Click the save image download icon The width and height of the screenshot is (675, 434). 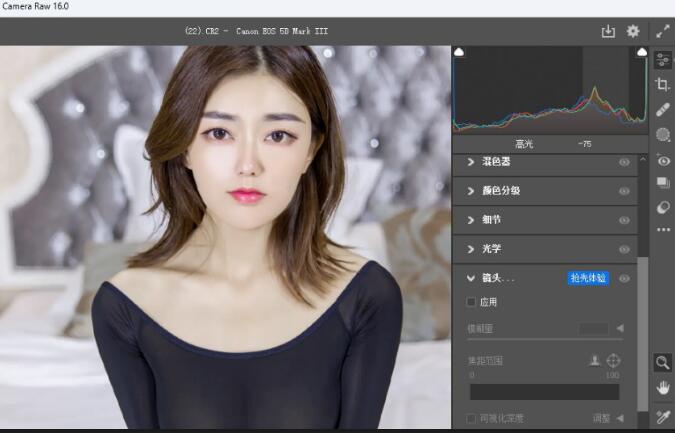(608, 31)
